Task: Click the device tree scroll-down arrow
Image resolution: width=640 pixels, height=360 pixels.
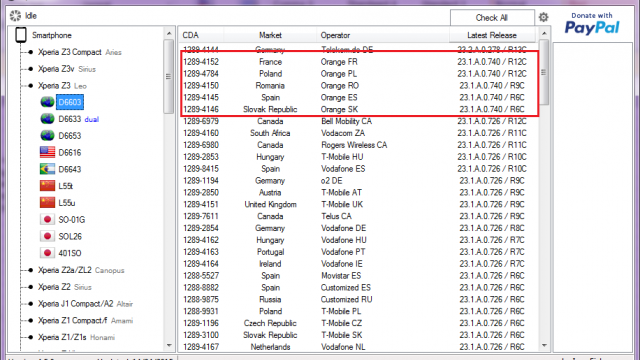Action: pyautogui.click(x=169, y=346)
